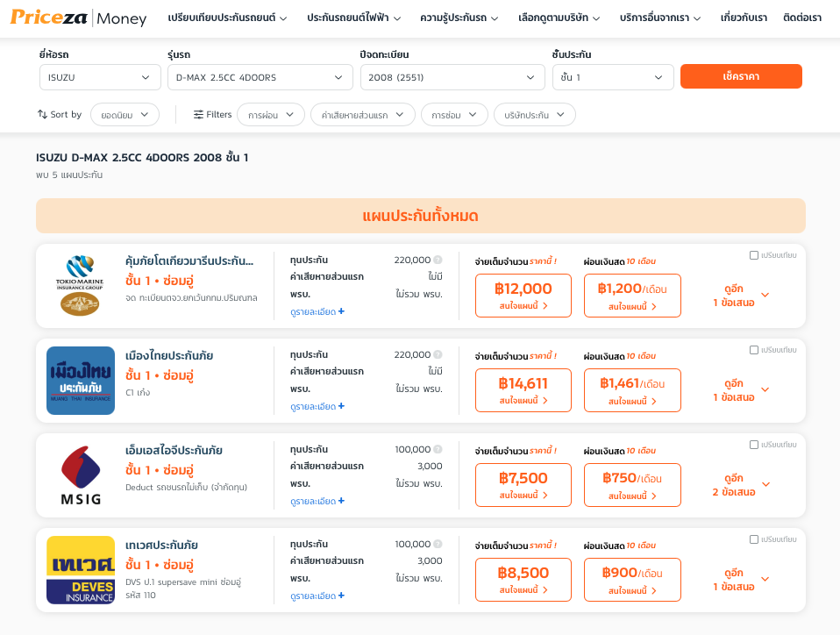Viewport: 840px width, 635px height.
Task: Select installment ฿900 per month plan
Action: click(x=632, y=580)
